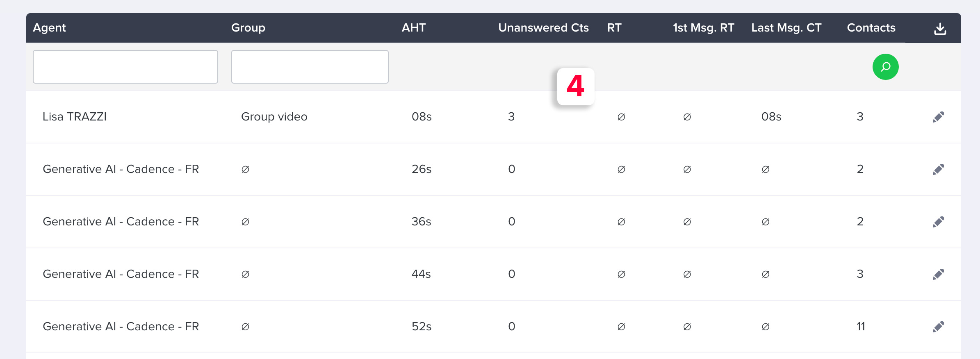Select the Lisa TRAZZI agent name

pos(75,117)
